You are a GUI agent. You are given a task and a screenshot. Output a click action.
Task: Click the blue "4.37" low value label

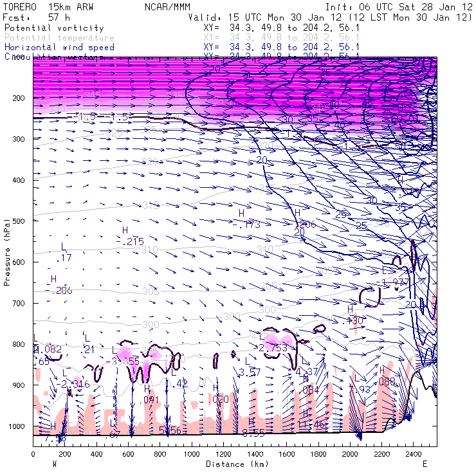307,372
